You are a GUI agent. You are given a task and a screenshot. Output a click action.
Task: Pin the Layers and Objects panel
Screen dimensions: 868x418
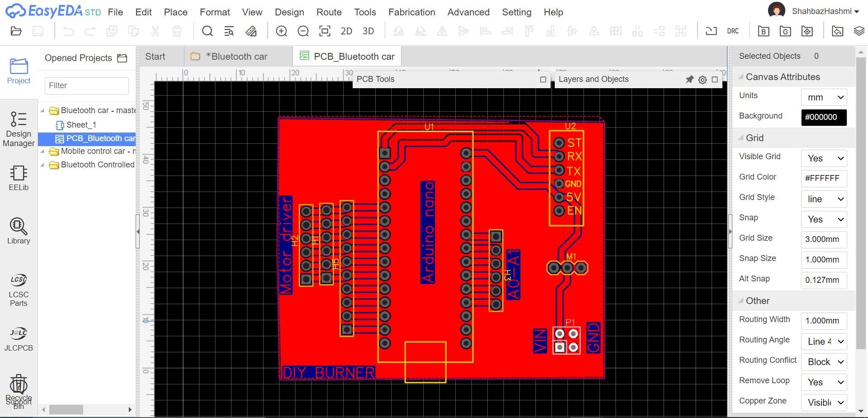point(689,79)
